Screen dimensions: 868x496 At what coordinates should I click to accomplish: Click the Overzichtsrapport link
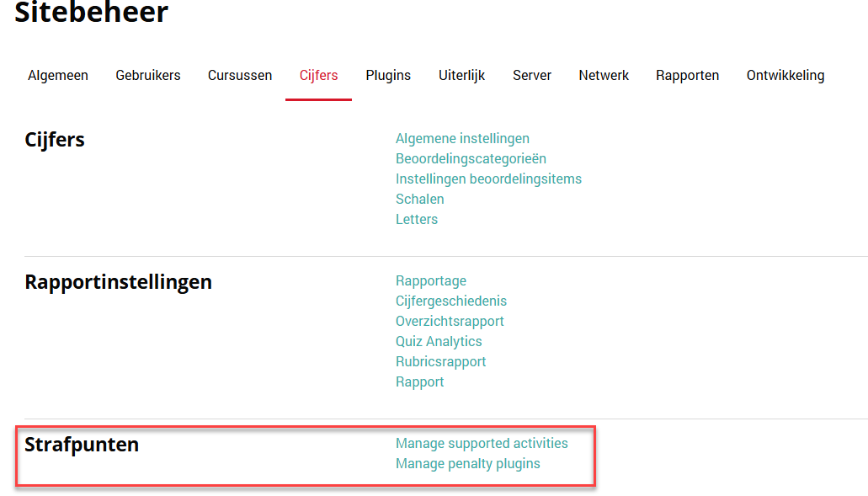tap(450, 322)
